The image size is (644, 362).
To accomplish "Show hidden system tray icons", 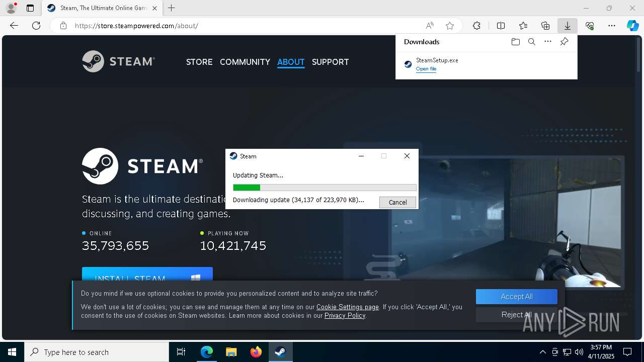I will [x=542, y=352].
